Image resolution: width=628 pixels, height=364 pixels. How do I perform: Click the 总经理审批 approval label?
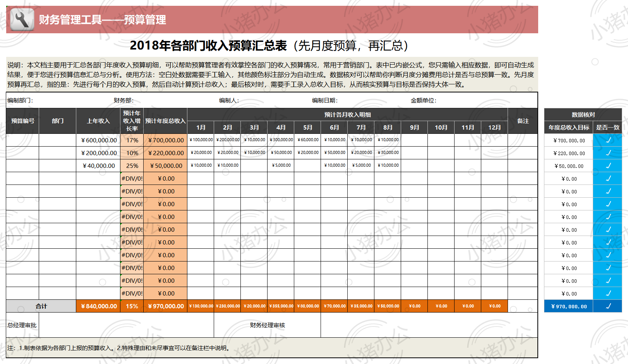point(22,325)
